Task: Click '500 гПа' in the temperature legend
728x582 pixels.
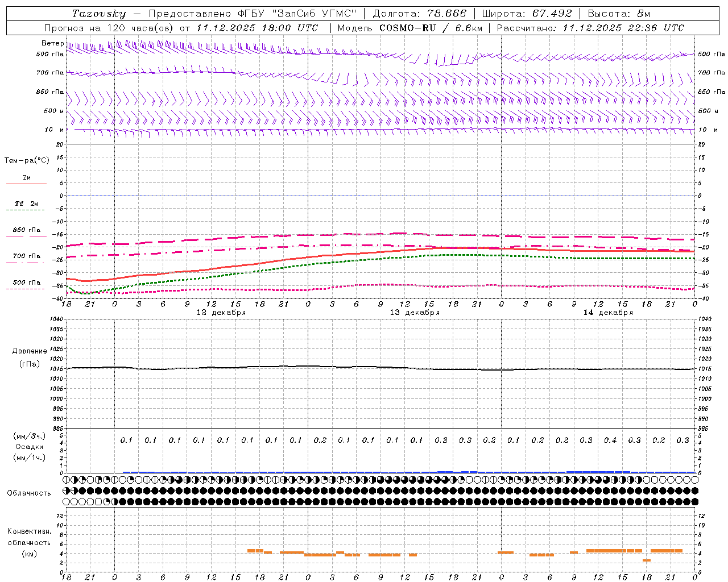Action: pyautogui.click(x=27, y=282)
